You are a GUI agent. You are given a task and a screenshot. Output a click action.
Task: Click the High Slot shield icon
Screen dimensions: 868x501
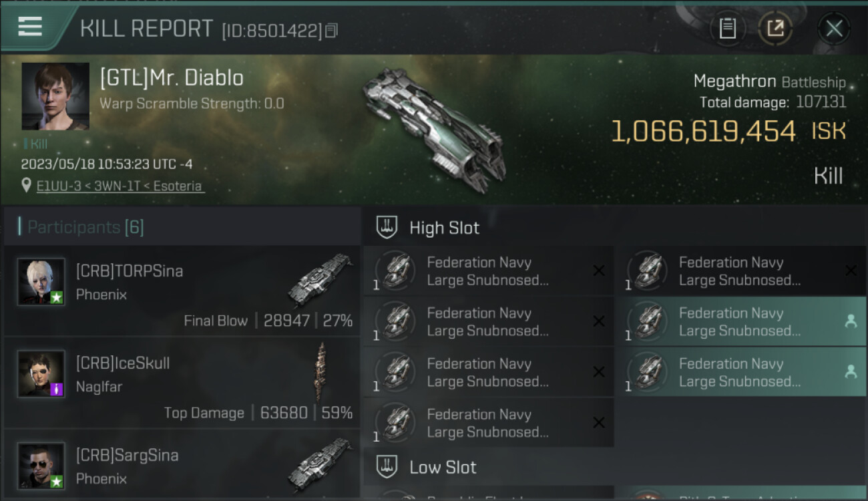tap(387, 228)
